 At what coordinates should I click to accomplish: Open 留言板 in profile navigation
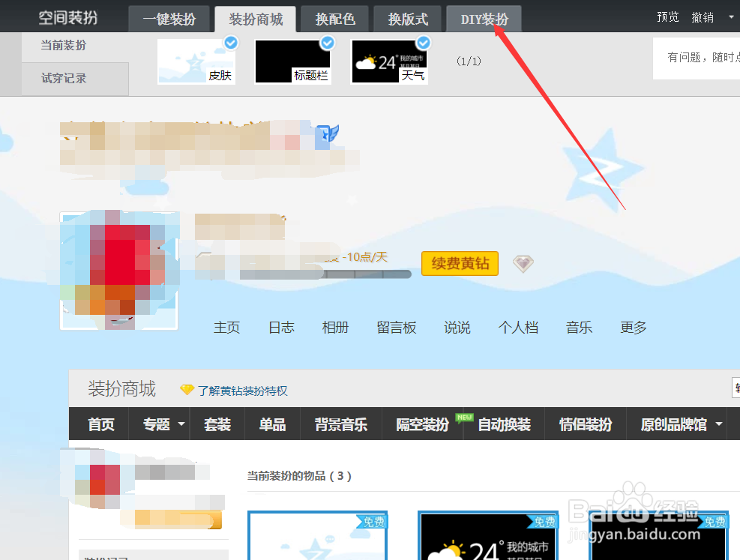pos(397,328)
